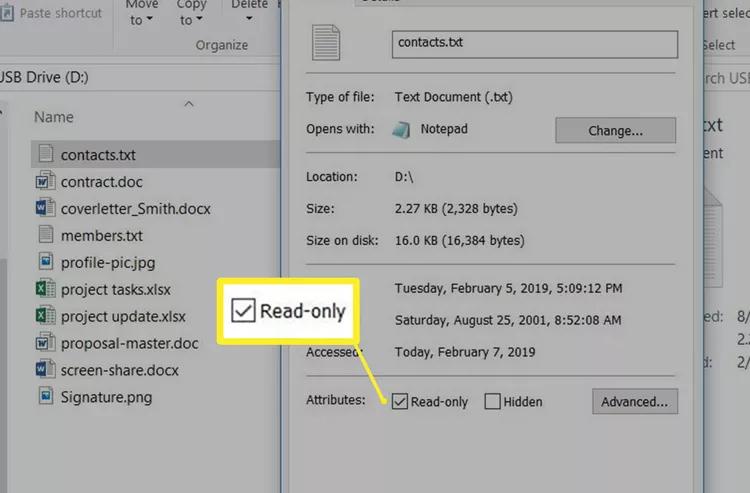Toggle the highlighted Read-only callout checkbox

click(243, 311)
